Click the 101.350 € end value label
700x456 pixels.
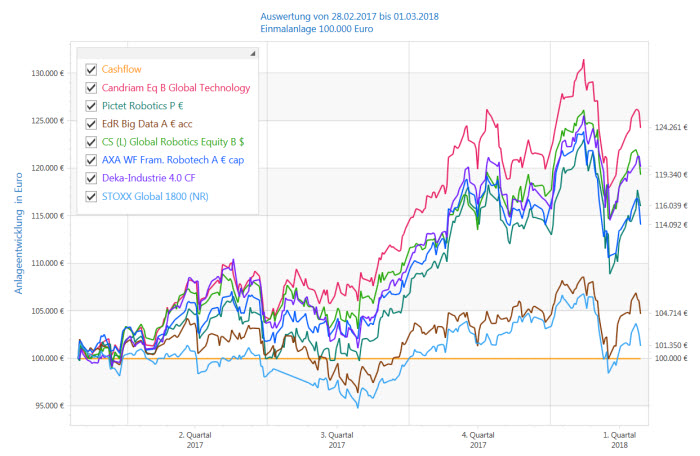click(x=670, y=345)
